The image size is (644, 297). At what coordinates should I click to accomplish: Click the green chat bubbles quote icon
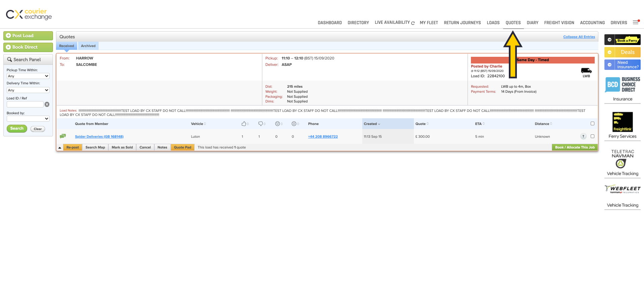(x=63, y=136)
